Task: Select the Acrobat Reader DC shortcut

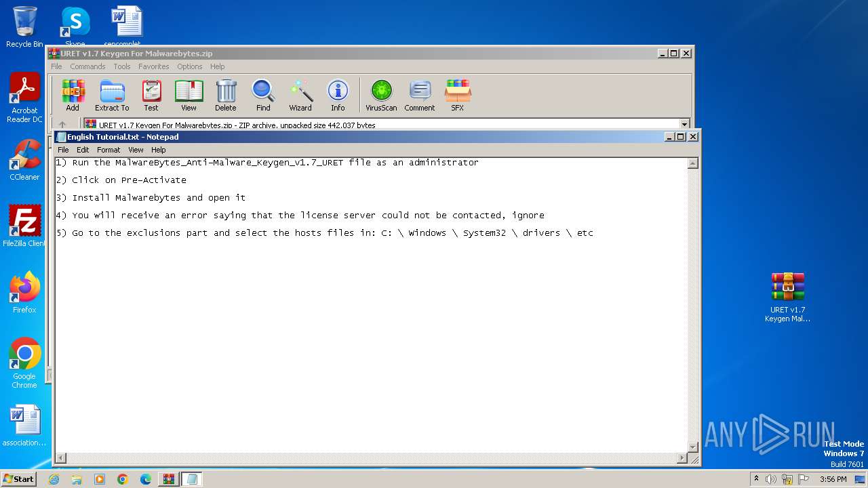Action: 24,98
